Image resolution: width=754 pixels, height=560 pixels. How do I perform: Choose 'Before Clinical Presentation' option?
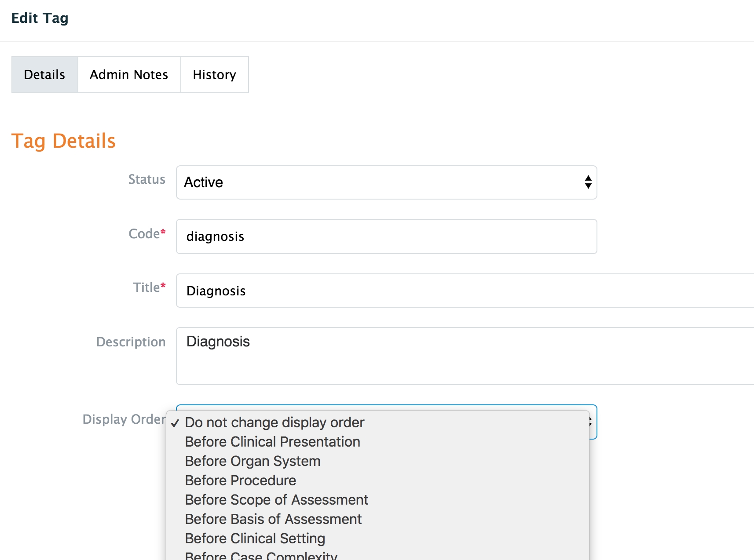coord(272,442)
